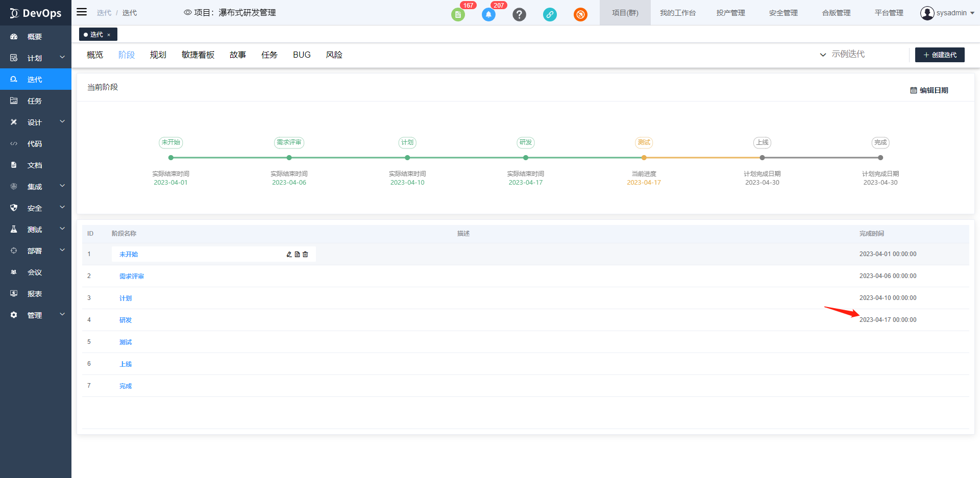Toggle the hamburger sidebar menu
Image resolution: width=980 pixels, height=478 pixels.
(x=82, y=12)
